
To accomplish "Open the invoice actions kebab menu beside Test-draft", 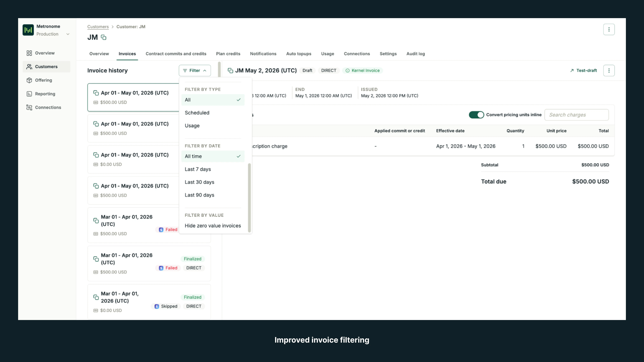I will (x=609, y=70).
